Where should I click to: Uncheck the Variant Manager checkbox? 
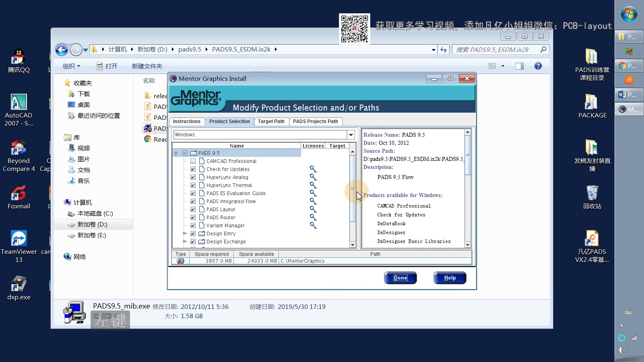[193, 226]
